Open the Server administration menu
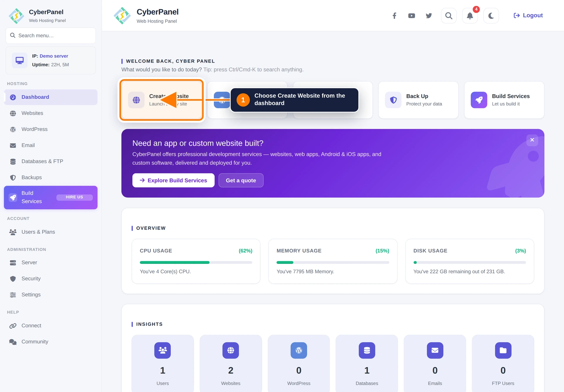Screen dimensions: 564x392 click(51, 262)
